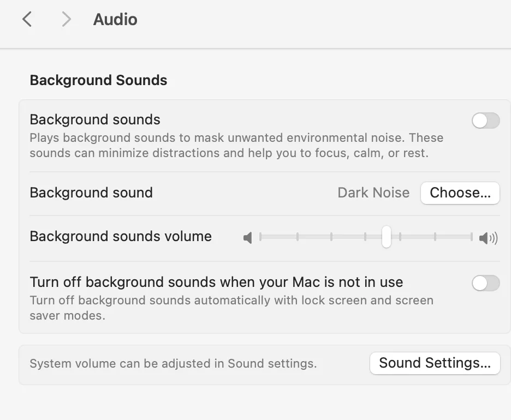The height and width of the screenshot is (420, 511).
Task: Click the Dark Noise label text
Action: (373, 193)
